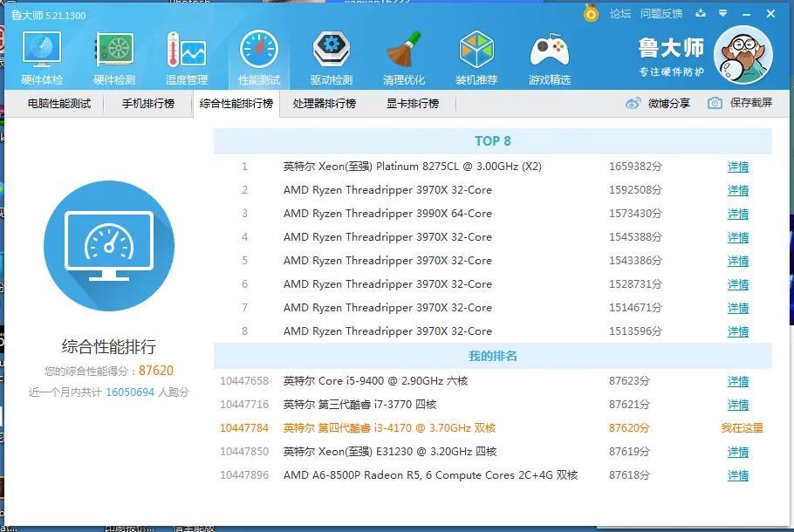Open 详情 for rank 1 Xeon Platinum 8275CL
The width and height of the screenshot is (794, 532).
[738, 167]
